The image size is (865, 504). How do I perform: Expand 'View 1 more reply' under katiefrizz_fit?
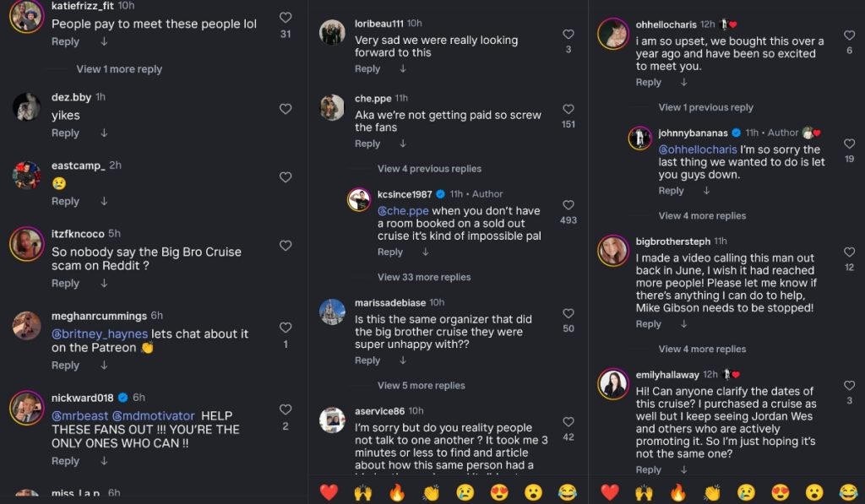tap(119, 69)
